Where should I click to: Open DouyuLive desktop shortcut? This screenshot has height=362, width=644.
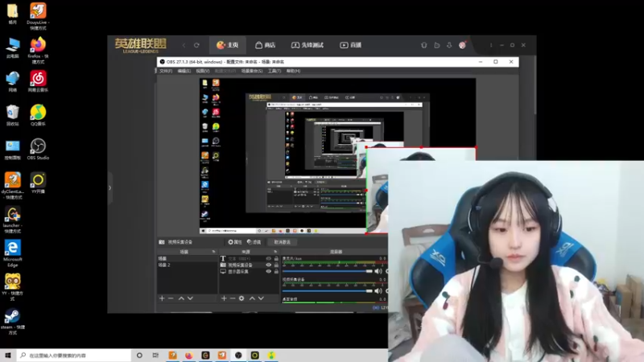click(38, 15)
